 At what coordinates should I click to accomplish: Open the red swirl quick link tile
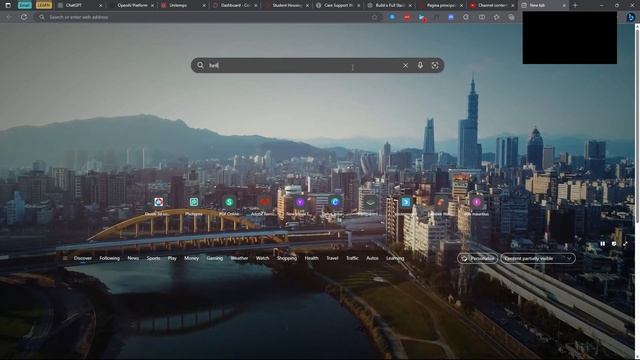coord(441,202)
